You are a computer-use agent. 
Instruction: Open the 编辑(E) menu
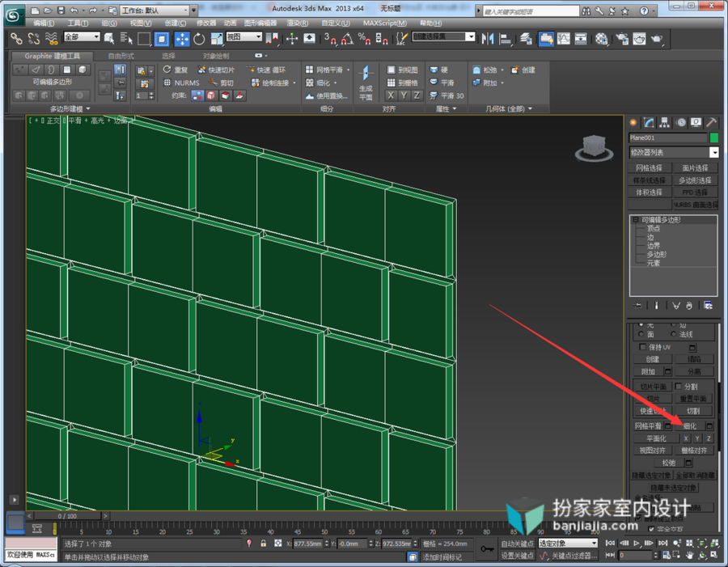click(44, 23)
